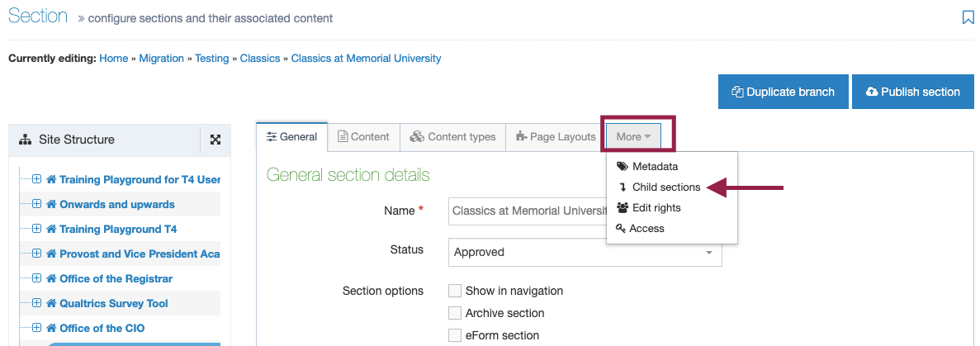Expand the Provost and Vice President tree node

coord(36,254)
